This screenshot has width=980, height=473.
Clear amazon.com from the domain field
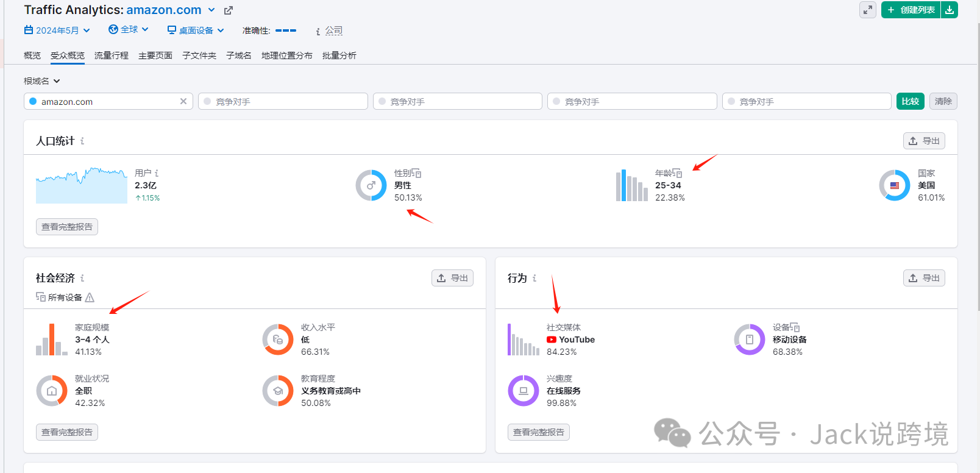(x=183, y=101)
